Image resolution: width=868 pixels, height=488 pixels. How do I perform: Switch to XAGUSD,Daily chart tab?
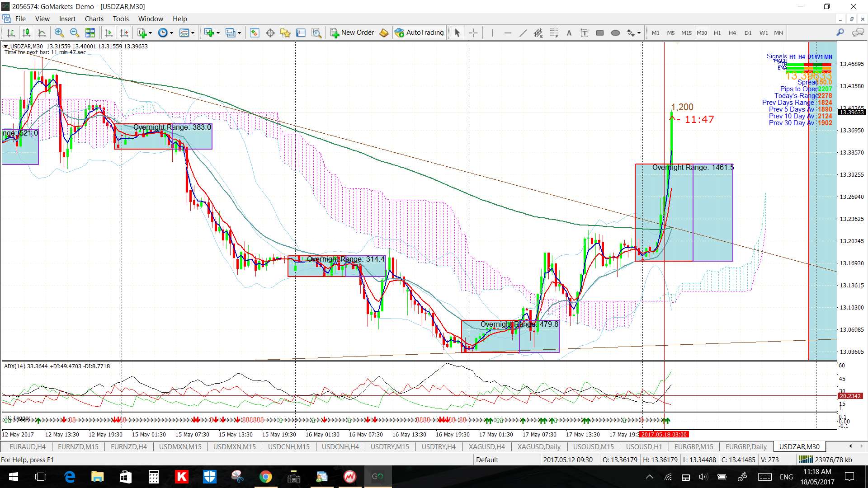(x=539, y=447)
